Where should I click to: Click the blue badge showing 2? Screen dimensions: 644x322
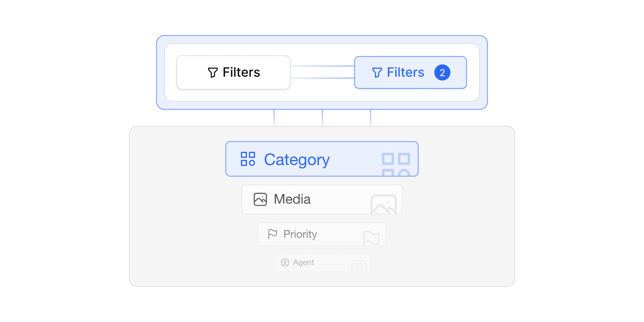click(x=442, y=72)
